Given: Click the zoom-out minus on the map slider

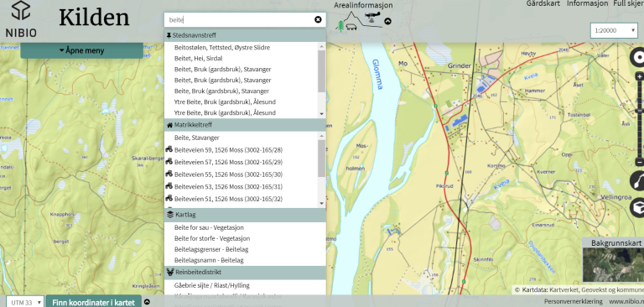Looking at the screenshot, I should (x=639, y=162).
